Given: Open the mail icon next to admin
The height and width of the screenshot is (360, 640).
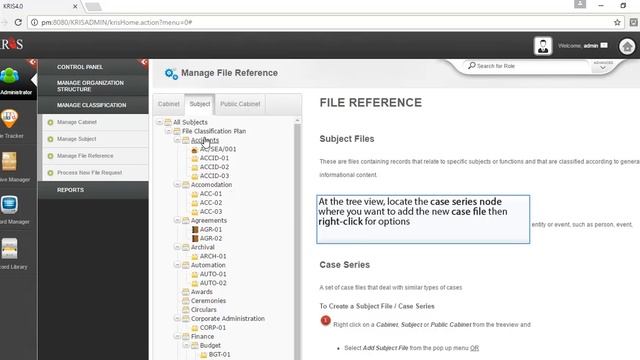Looking at the screenshot, I should point(604,45).
